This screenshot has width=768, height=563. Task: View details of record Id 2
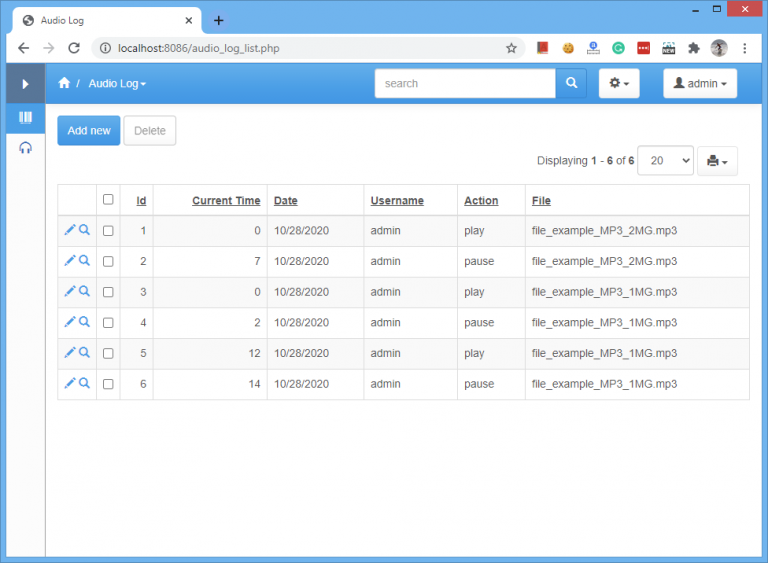point(85,261)
